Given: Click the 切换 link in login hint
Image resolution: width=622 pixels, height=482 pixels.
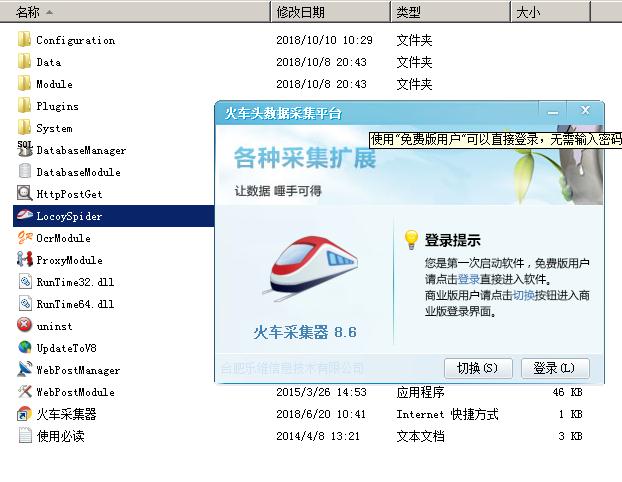Looking at the screenshot, I should (x=524, y=296).
